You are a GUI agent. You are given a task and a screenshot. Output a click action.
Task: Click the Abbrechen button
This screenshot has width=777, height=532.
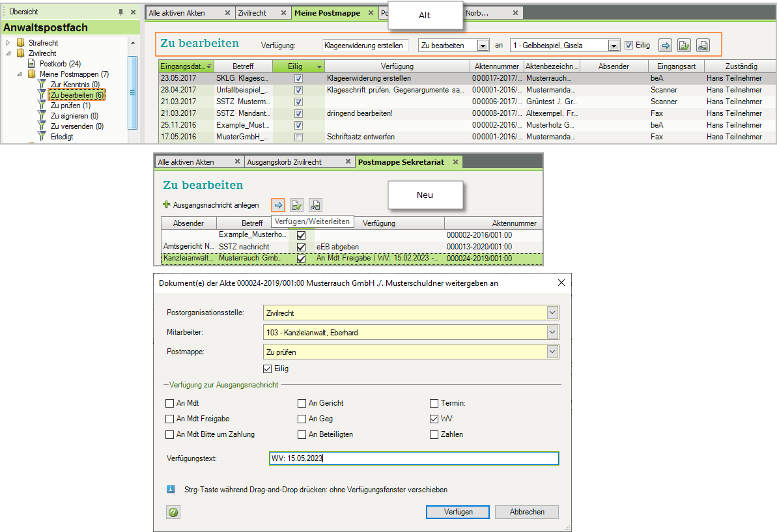tap(526, 512)
